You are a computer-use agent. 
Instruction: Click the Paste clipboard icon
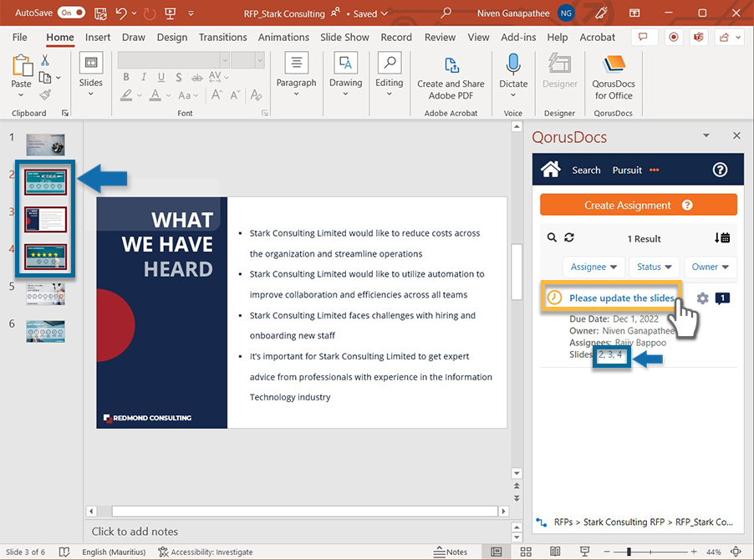pyautogui.click(x=22, y=65)
